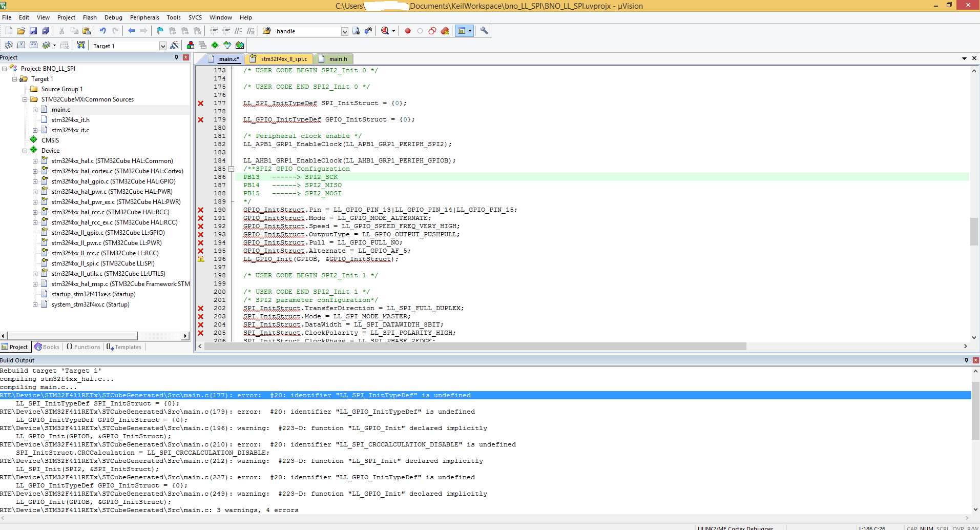Collapse code fold at line 185

click(231, 169)
